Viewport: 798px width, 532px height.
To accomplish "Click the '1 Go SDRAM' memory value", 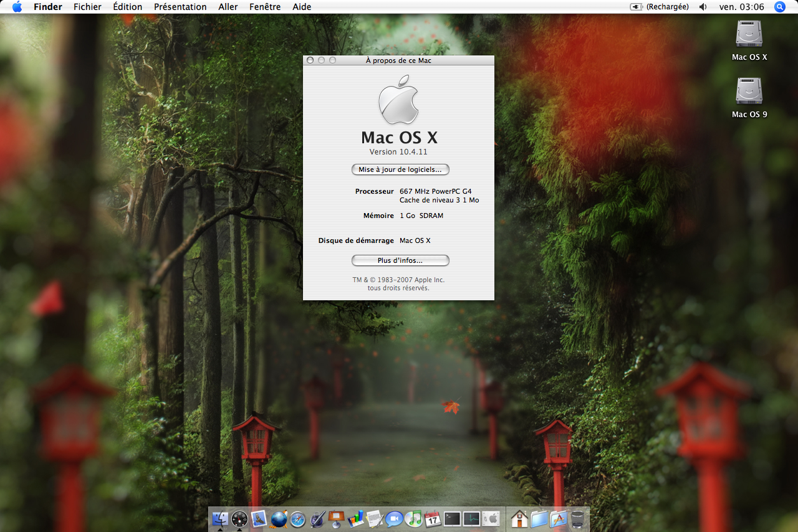I will [x=421, y=216].
